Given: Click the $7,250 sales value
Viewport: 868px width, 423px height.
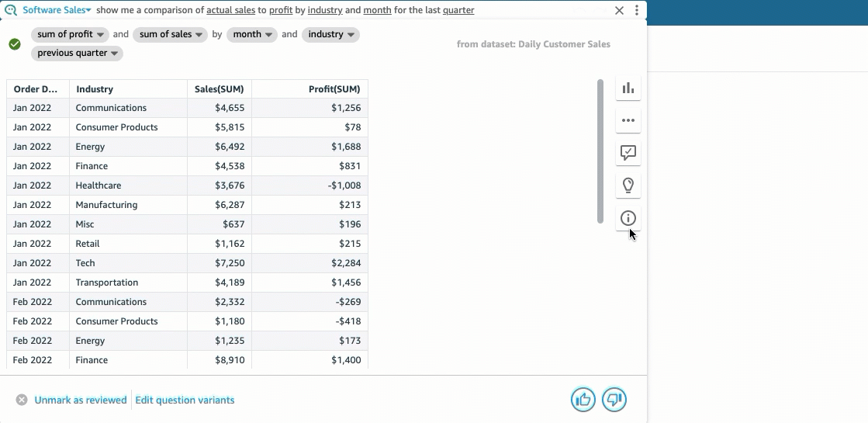Looking at the screenshot, I should [230, 263].
